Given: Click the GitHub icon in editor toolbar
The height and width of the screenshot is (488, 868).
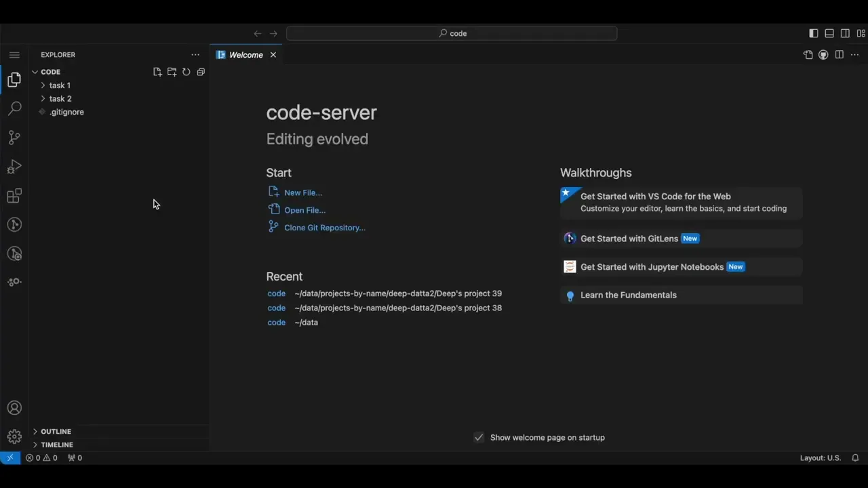Looking at the screenshot, I should point(823,55).
